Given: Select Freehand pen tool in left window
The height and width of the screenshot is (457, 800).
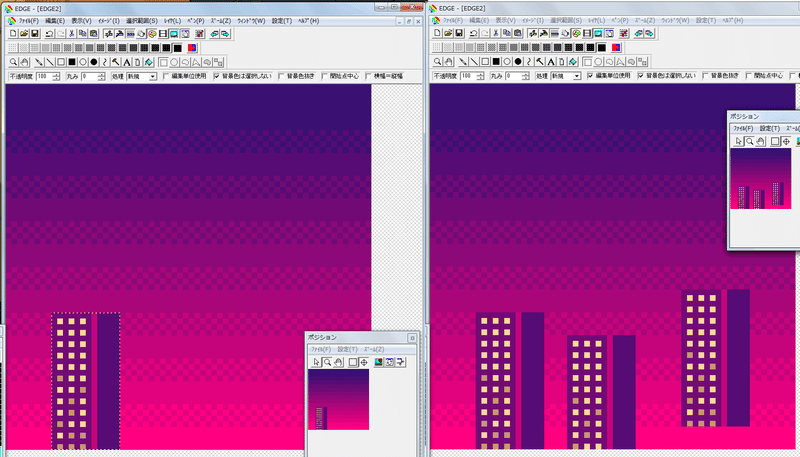Looking at the screenshot, I should tap(39, 62).
